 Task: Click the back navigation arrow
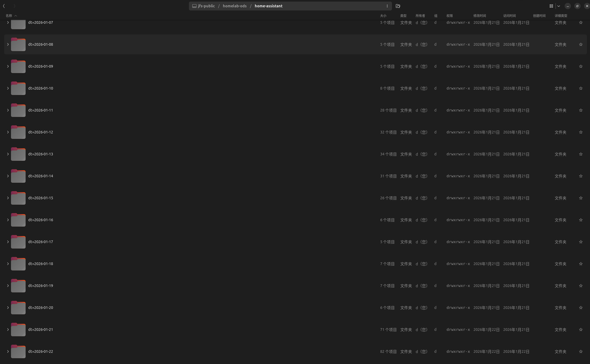click(4, 6)
